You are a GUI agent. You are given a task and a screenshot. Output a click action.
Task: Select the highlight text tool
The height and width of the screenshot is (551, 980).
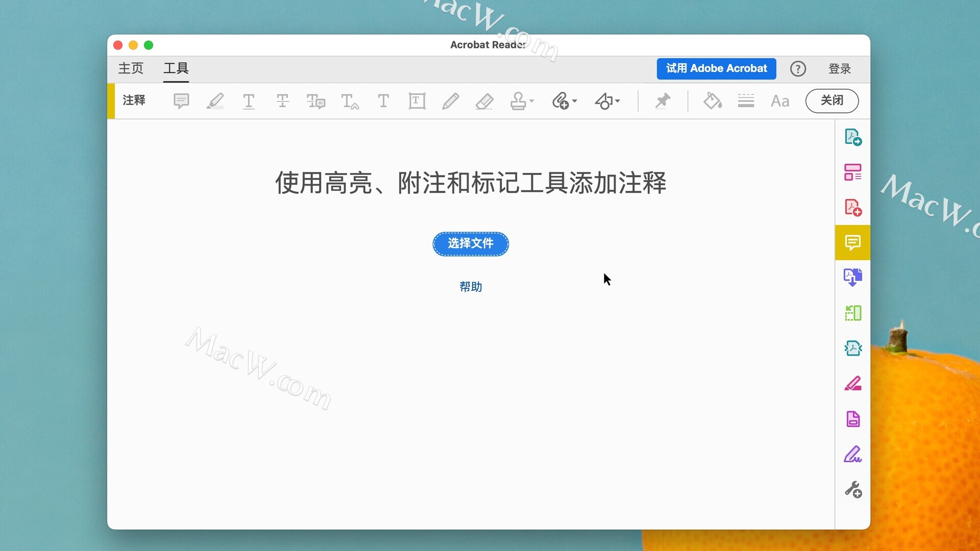point(215,101)
